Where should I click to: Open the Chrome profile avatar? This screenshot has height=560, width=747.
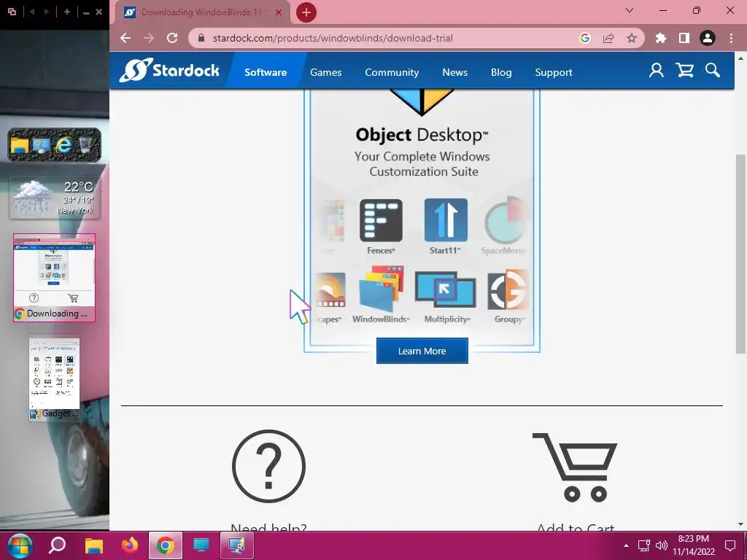pos(708,38)
